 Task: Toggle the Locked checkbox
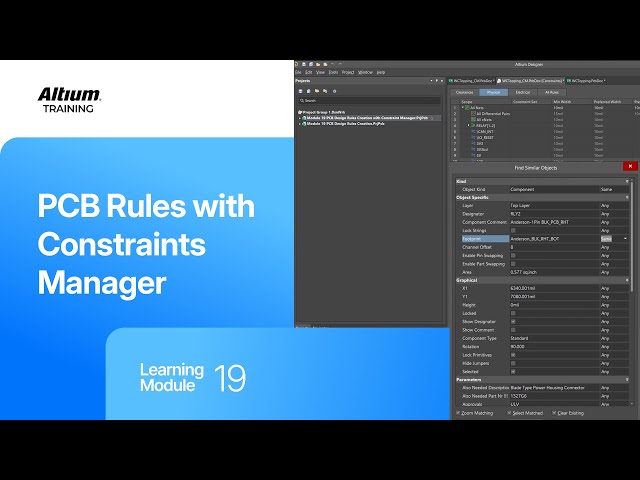(513, 313)
